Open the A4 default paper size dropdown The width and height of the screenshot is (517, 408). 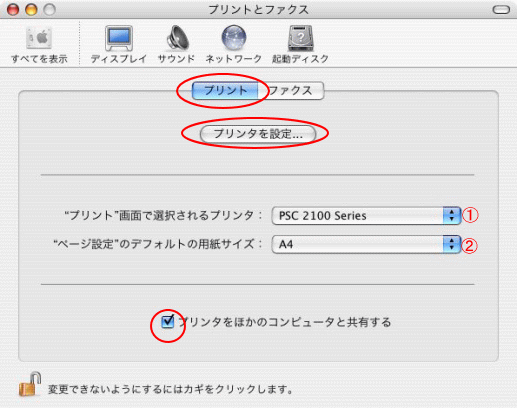(x=366, y=244)
